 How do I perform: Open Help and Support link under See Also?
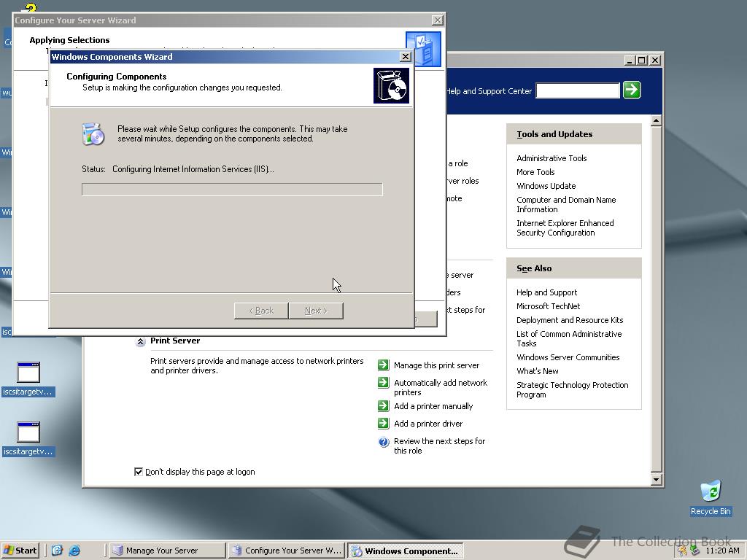click(546, 292)
